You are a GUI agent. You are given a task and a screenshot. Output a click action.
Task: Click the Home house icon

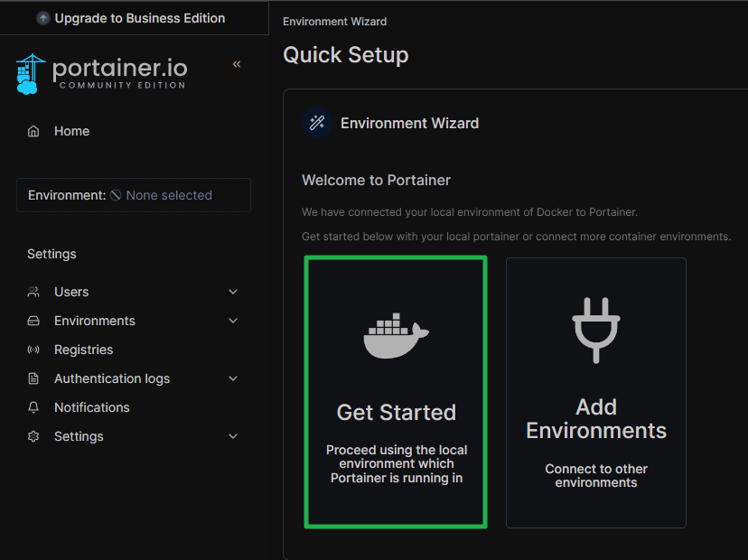(x=33, y=131)
